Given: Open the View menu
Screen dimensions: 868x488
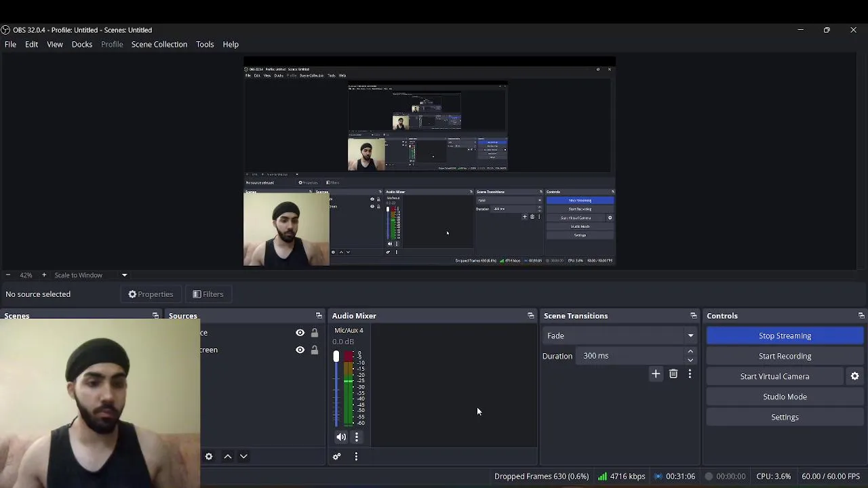Looking at the screenshot, I should [x=55, y=44].
